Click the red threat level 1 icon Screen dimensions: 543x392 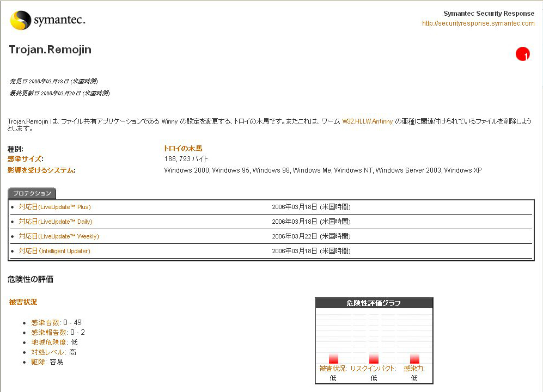pos(522,54)
